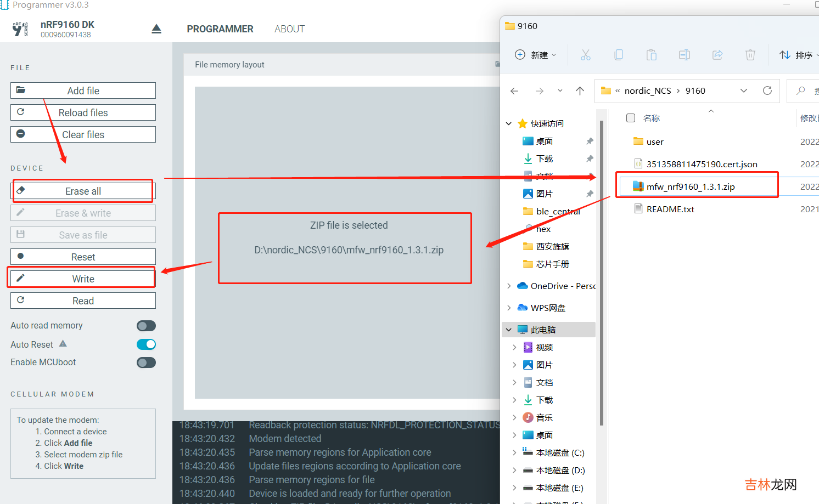
Task: Click the delete trash icon in Explorer
Action: tap(750, 55)
